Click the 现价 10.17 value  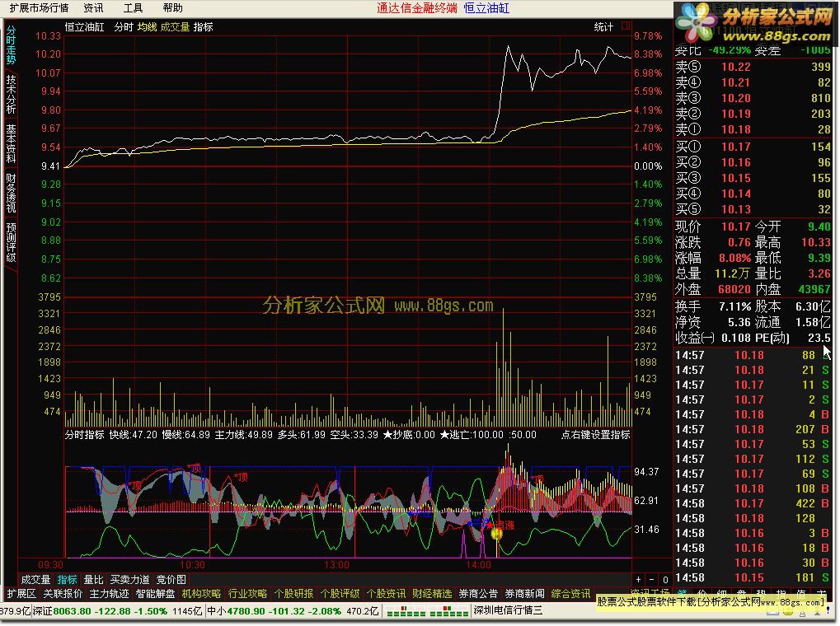[735, 227]
